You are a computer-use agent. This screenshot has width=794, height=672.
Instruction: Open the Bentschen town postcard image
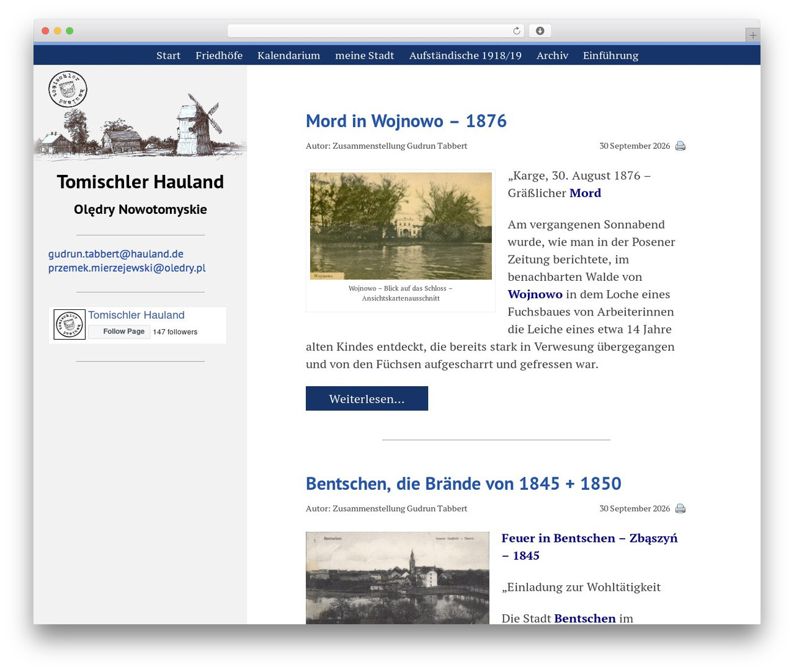(x=398, y=578)
